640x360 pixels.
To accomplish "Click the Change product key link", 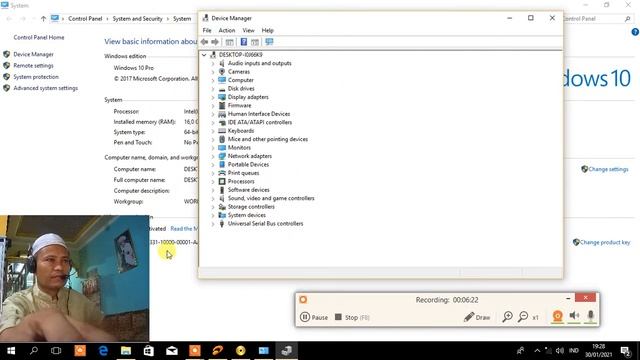I will 605,242.
